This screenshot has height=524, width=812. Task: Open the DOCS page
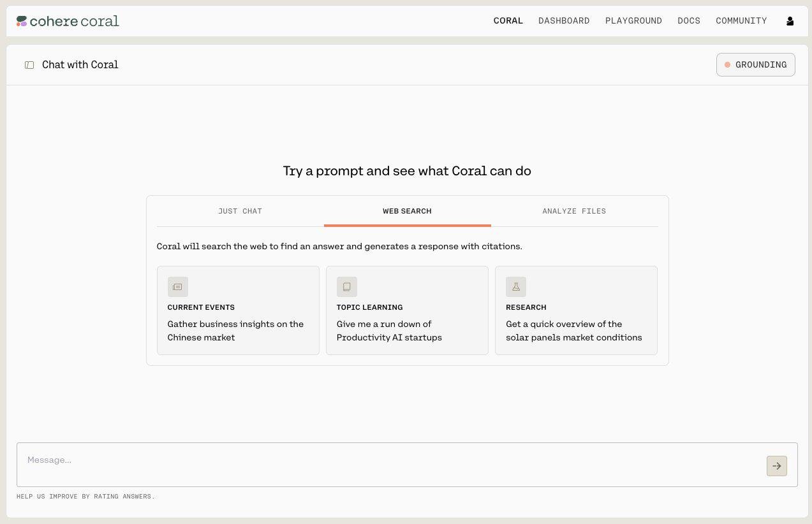[x=688, y=21]
